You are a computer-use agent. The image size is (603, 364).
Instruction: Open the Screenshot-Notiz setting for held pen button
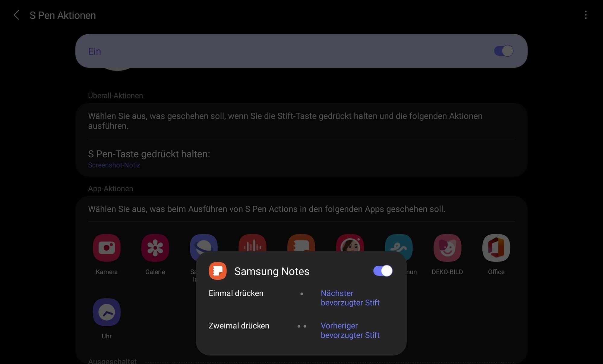114,165
